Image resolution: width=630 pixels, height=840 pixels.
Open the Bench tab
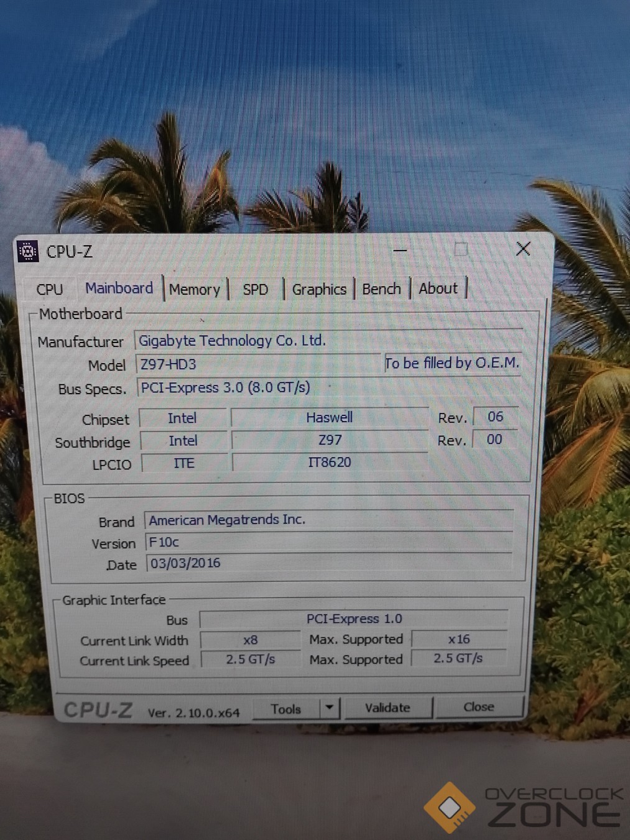coord(381,288)
